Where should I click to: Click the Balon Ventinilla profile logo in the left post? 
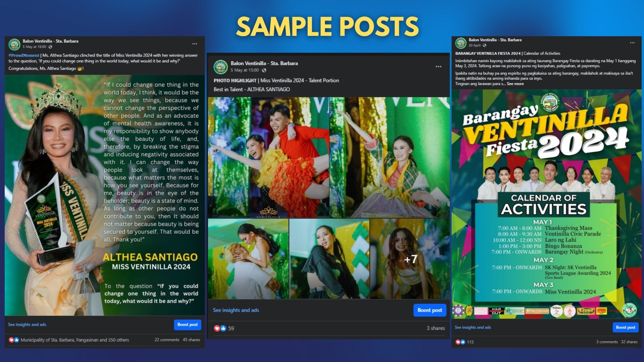14,44
